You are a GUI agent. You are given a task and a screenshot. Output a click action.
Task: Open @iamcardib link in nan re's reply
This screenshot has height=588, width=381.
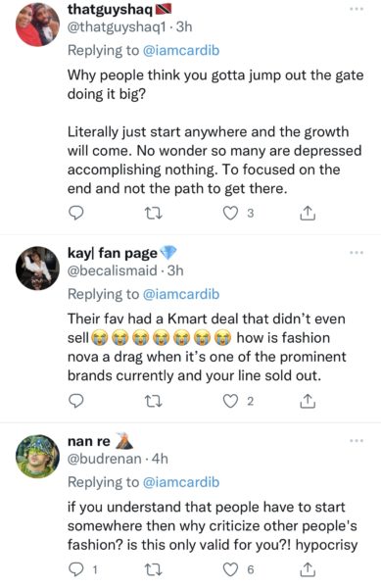(x=181, y=482)
